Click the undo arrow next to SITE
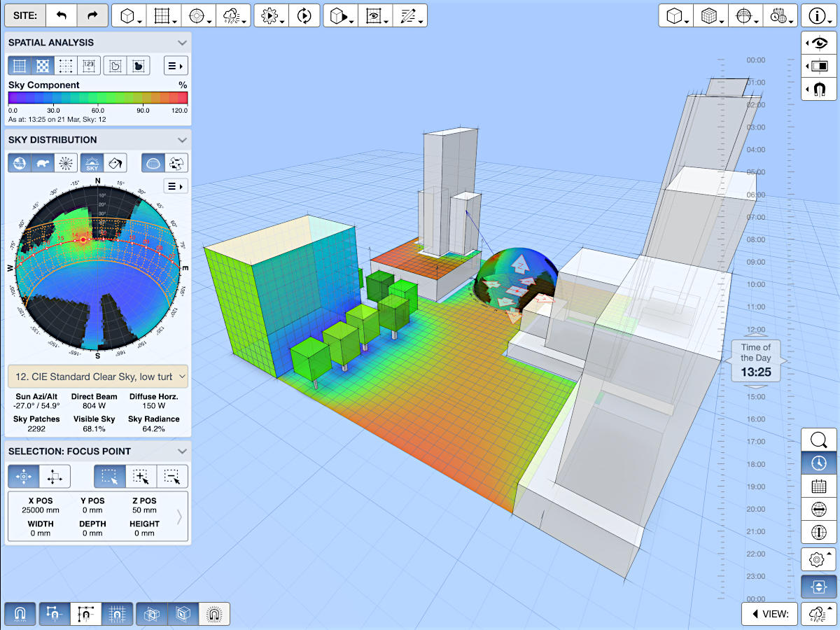 tap(62, 15)
